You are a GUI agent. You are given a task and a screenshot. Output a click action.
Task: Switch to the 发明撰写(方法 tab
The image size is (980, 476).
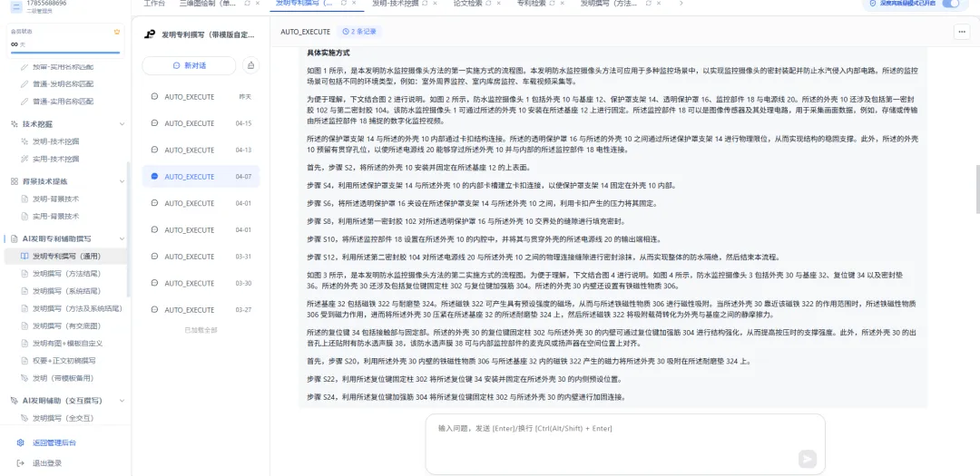coord(611,3)
